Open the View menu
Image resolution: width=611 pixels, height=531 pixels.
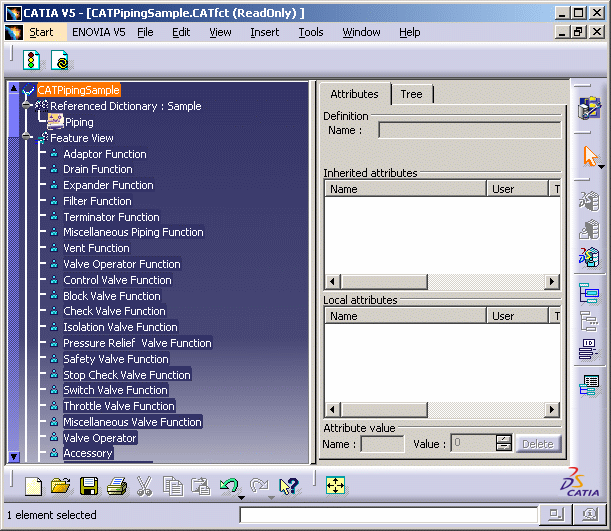coord(220,32)
